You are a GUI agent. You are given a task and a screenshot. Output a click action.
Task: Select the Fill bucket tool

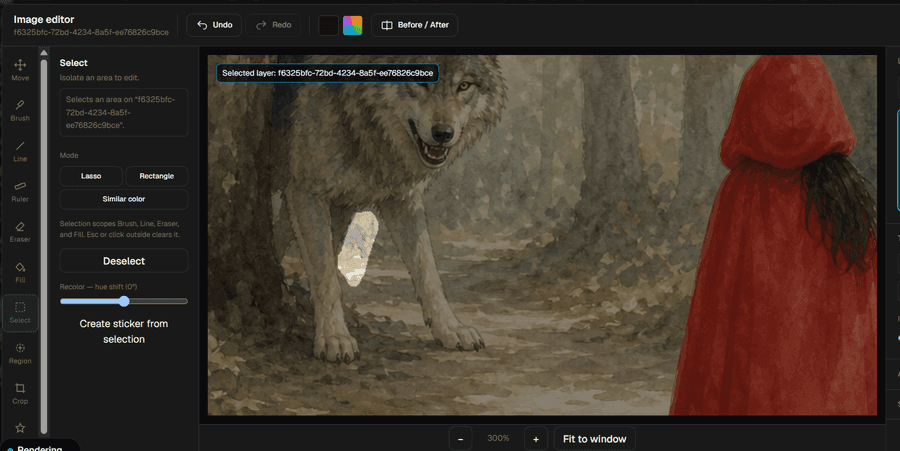pyautogui.click(x=20, y=273)
